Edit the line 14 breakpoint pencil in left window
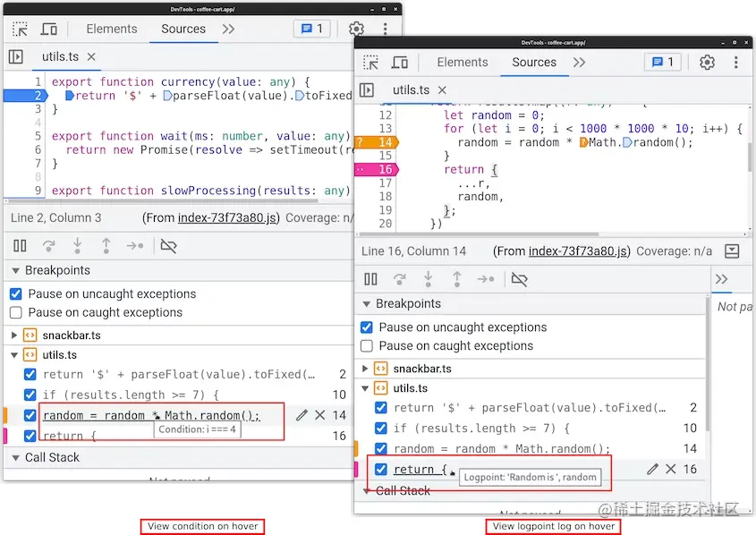This screenshot has height=535, width=756. [302, 415]
